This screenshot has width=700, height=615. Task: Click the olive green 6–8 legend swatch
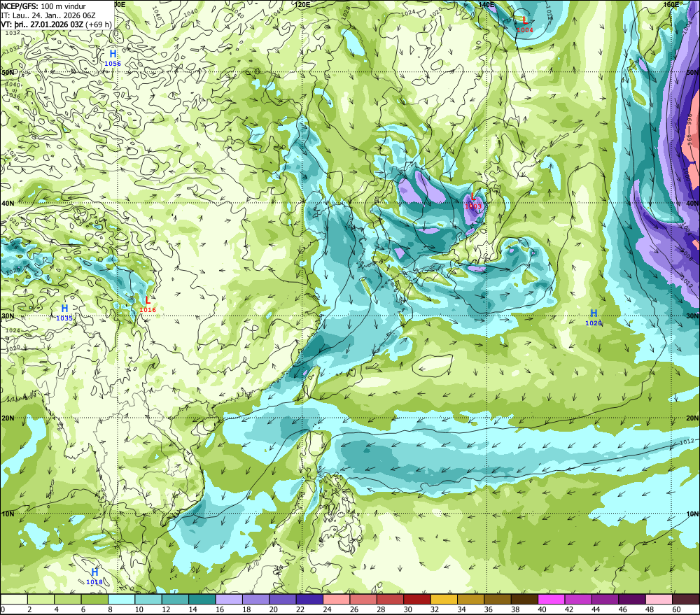coord(94,599)
